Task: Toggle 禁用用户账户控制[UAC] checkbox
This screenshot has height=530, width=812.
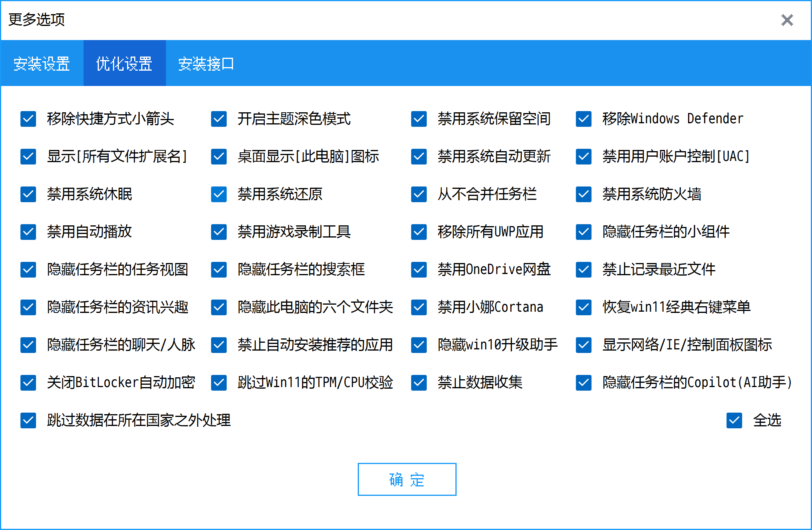Action: point(584,157)
